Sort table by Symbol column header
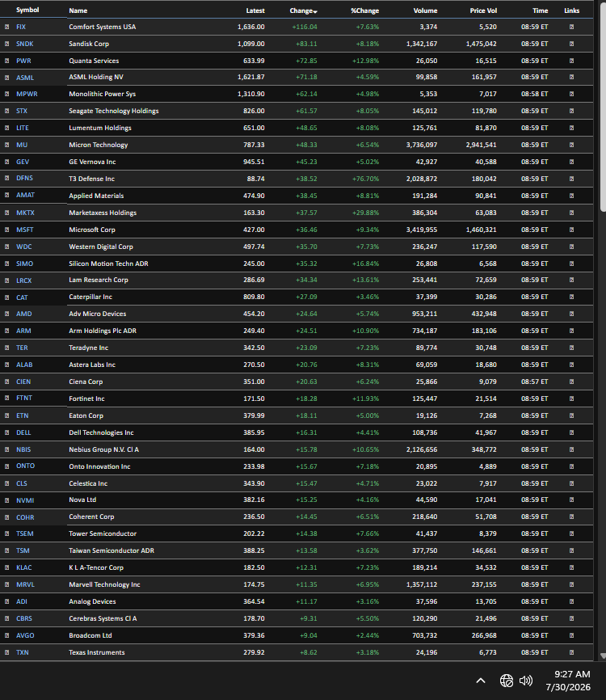This screenshot has width=606, height=700. coord(27,10)
